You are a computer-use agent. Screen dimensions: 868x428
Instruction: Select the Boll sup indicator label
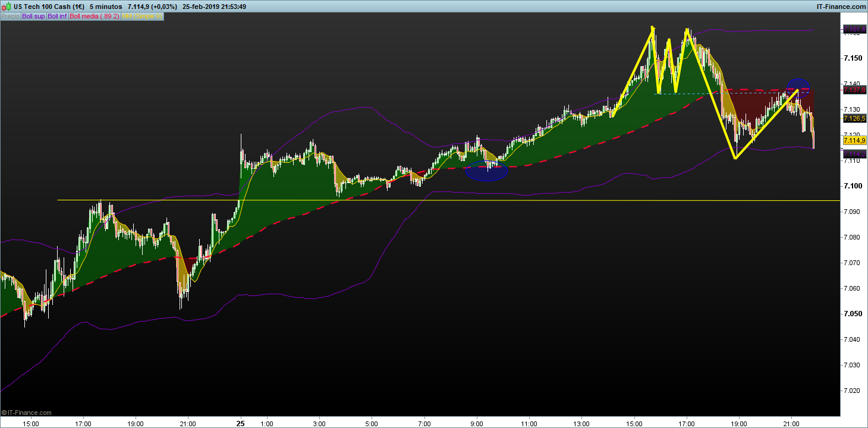pos(33,17)
